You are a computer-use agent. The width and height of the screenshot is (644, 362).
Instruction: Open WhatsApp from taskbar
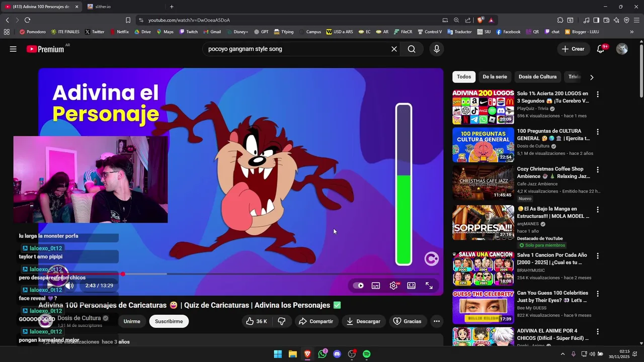323,354
